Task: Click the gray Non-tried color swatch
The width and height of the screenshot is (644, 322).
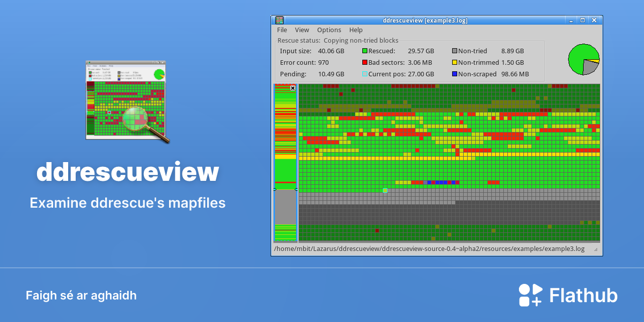Action: (455, 51)
